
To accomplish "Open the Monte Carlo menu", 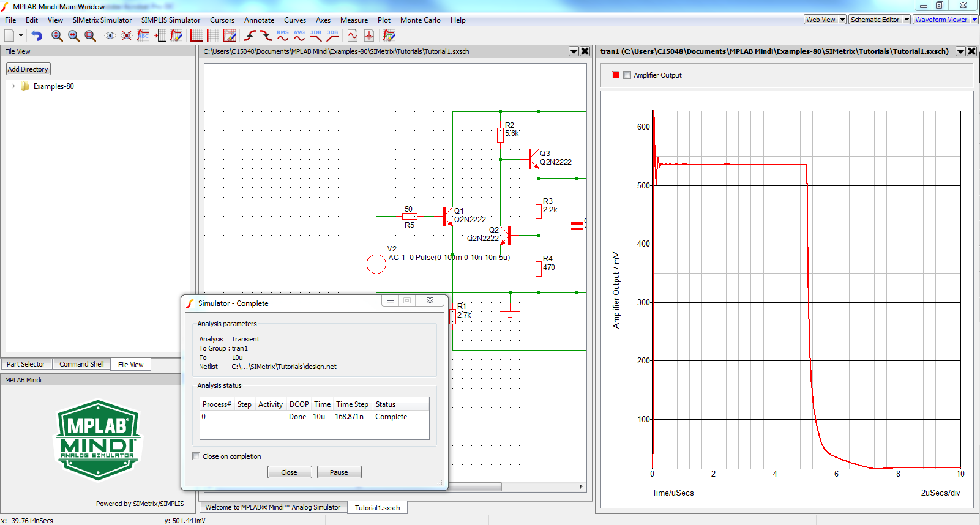I will [420, 20].
